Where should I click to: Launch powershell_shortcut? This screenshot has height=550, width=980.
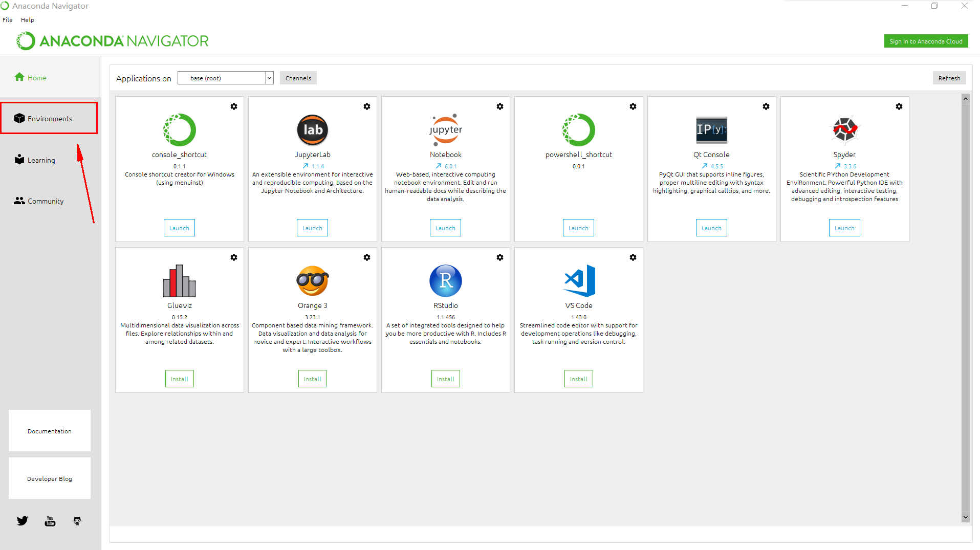[x=579, y=228]
